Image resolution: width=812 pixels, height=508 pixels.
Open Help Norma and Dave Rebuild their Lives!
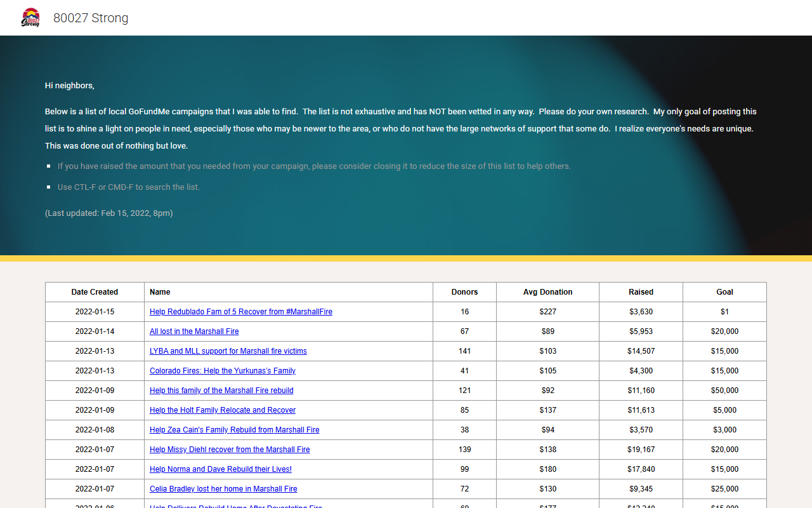coord(221,469)
